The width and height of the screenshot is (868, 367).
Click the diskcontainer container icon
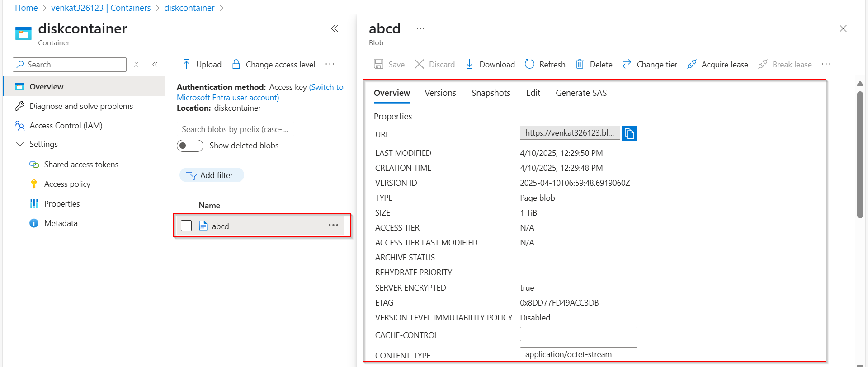coord(24,33)
